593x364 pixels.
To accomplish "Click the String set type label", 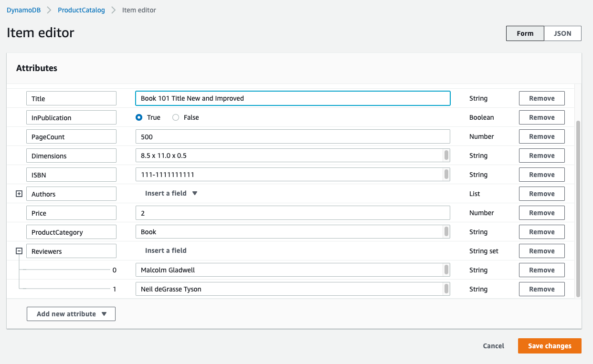I will coord(484,251).
